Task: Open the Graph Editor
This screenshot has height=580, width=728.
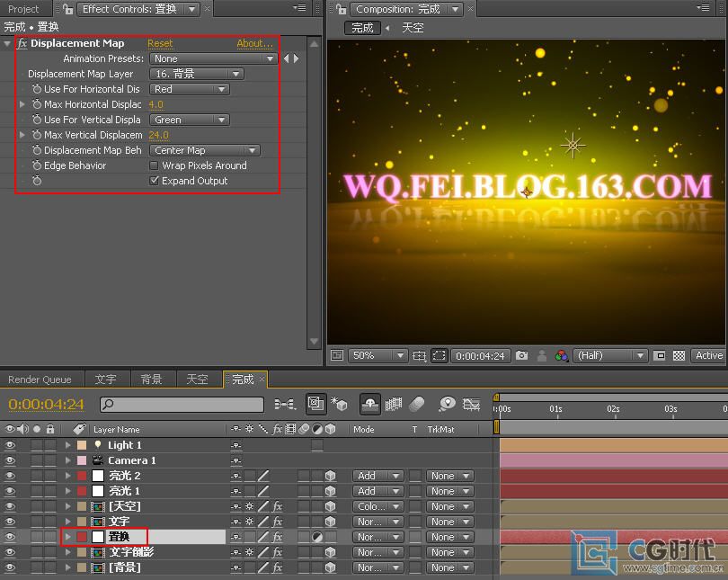Action: (x=471, y=404)
